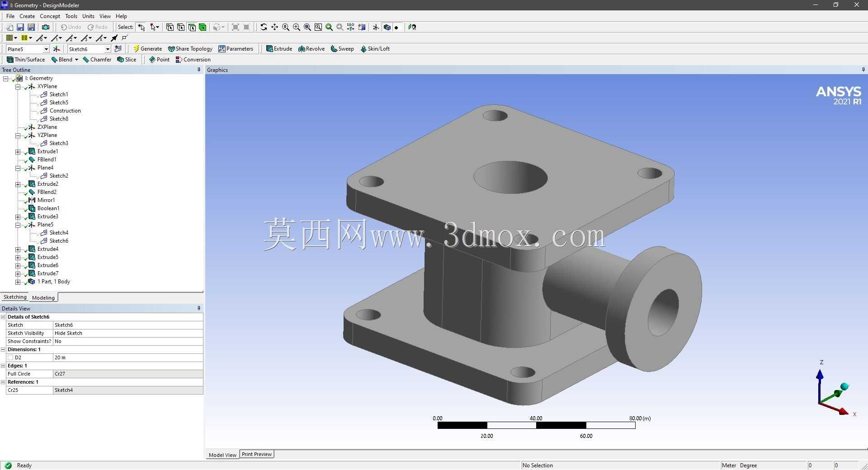Pin the Graphics panel
The image size is (868, 470).
[x=863, y=70]
